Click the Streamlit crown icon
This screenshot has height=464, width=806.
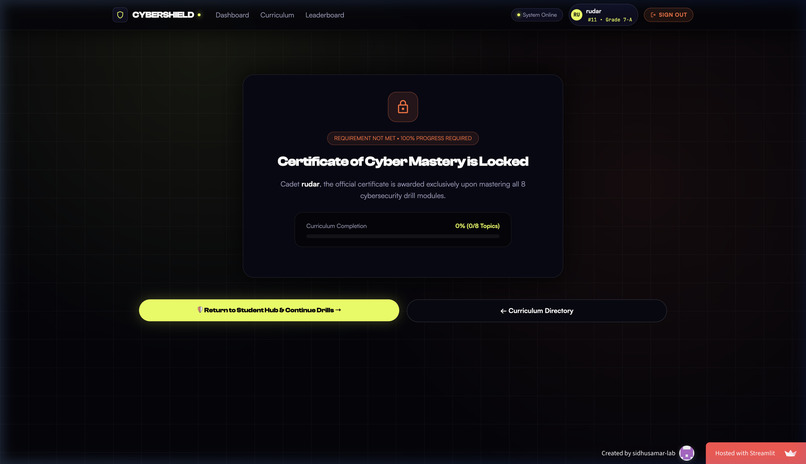[790, 453]
